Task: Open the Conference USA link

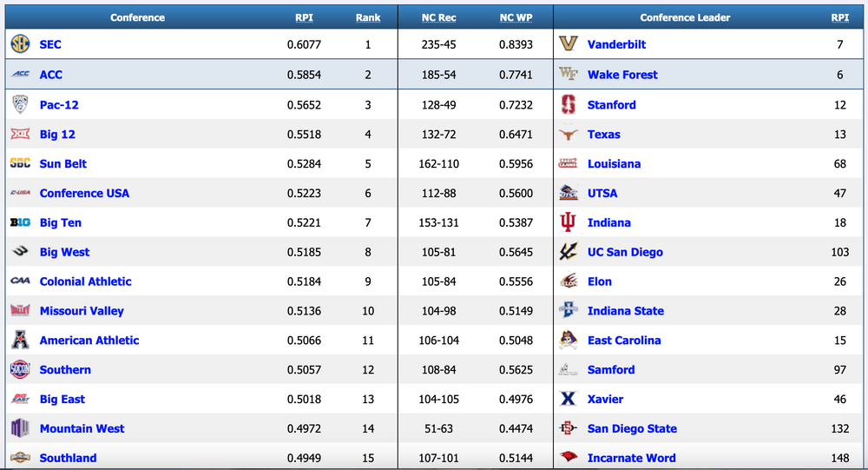Action: click(x=84, y=194)
